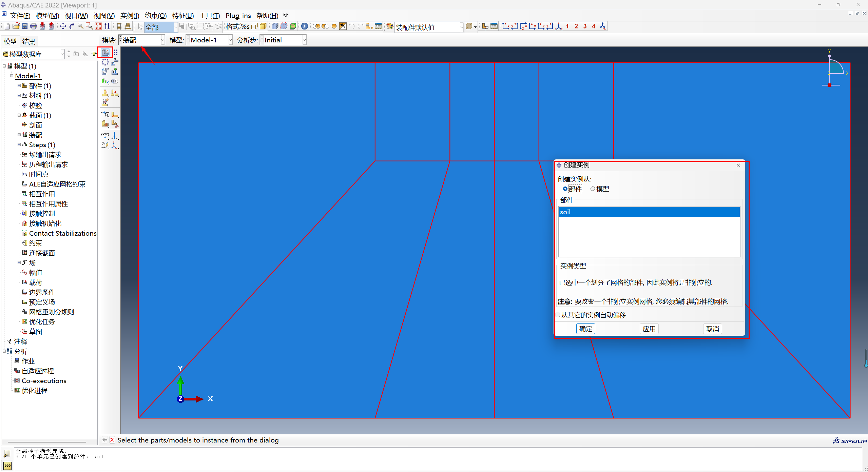Select the 部件 radio button
The width and height of the screenshot is (868, 472).
point(565,189)
